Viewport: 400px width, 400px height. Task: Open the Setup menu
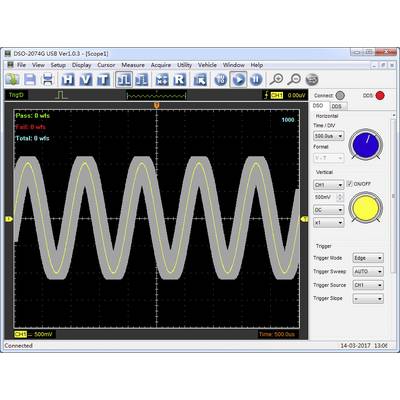click(x=58, y=65)
